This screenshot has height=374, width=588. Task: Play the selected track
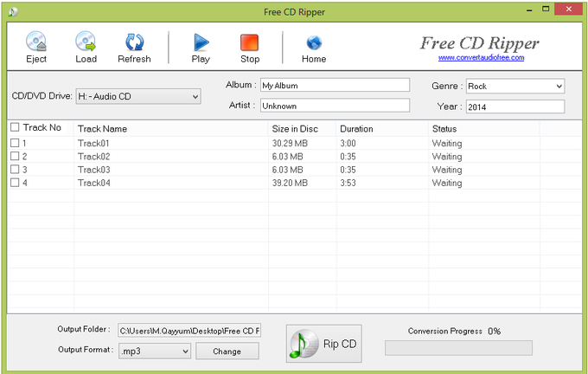click(201, 42)
